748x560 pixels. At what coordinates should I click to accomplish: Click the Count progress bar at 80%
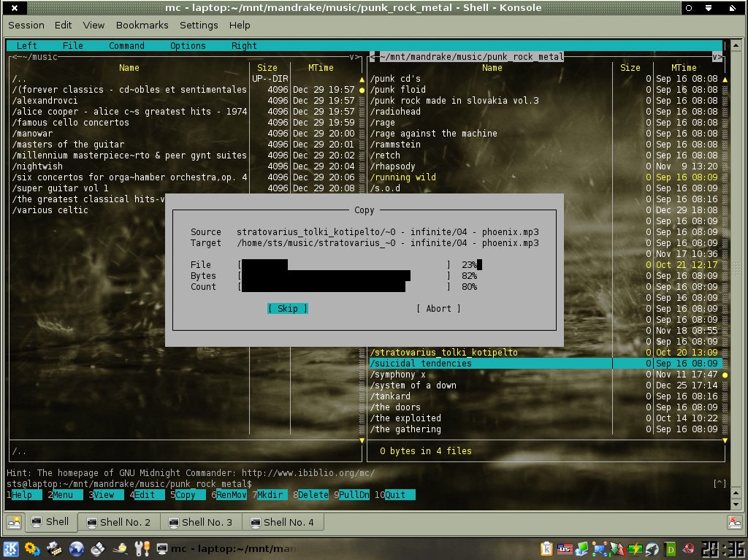pyautogui.click(x=344, y=287)
